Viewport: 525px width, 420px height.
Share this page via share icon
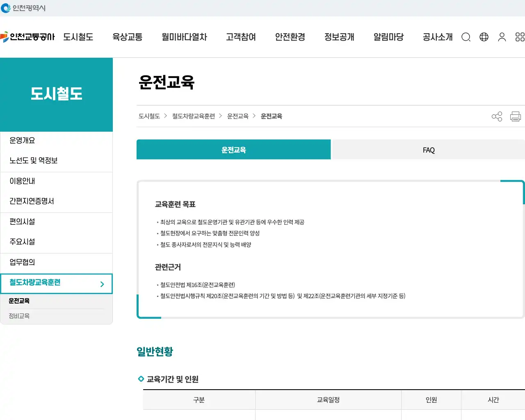click(497, 116)
